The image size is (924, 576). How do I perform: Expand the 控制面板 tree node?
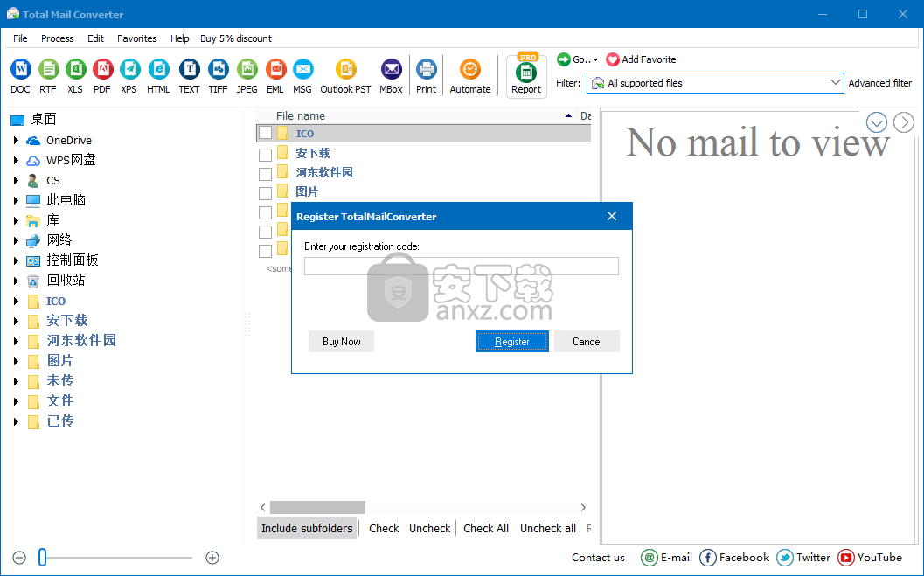16,260
